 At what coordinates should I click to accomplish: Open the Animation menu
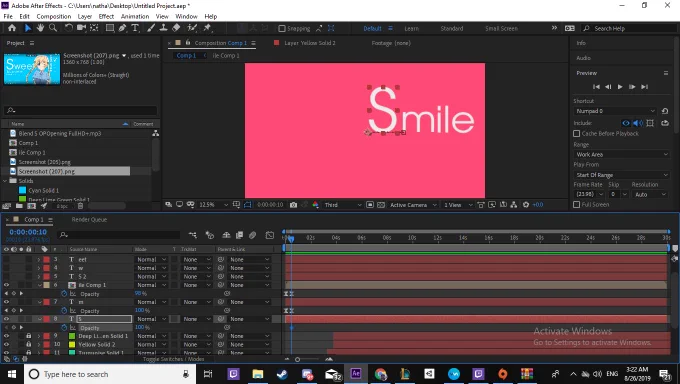[135, 16]
